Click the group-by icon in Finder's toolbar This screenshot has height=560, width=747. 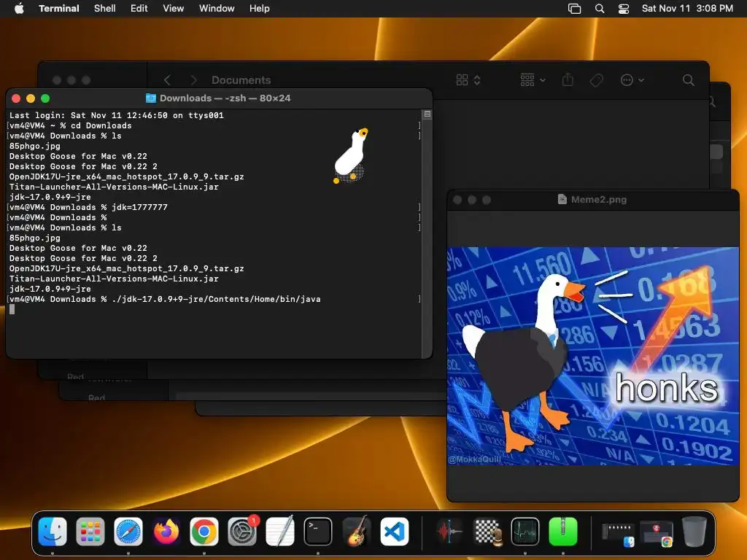pyautogui.click(x=527, y=80)
